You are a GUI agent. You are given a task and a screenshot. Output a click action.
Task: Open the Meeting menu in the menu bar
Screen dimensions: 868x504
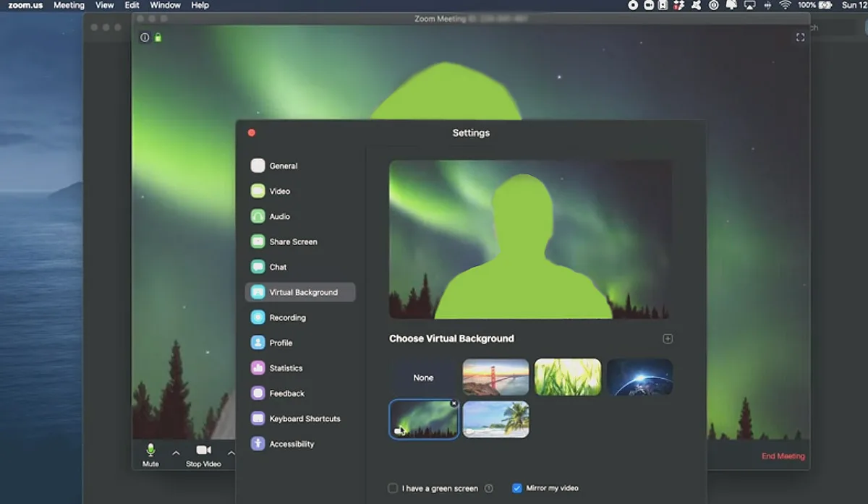coord(69,5)
